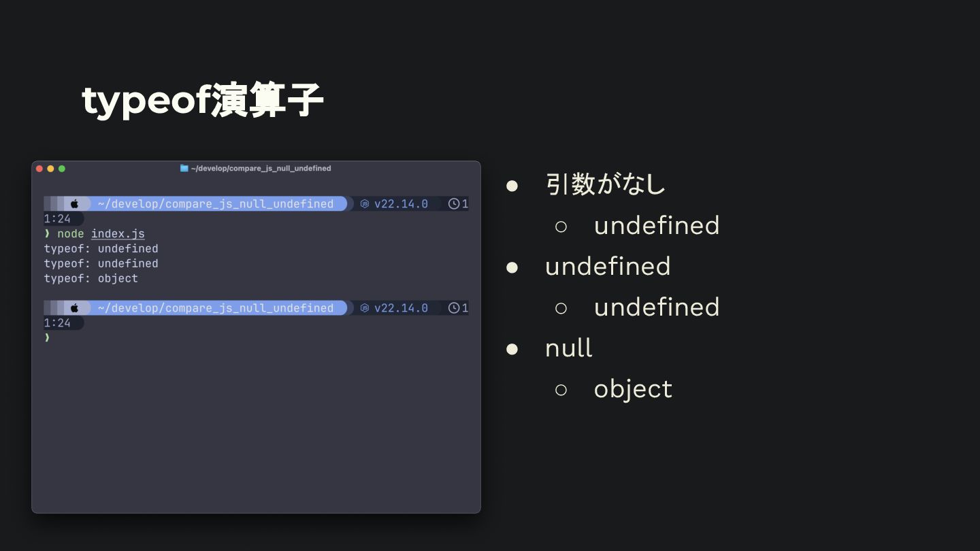
Task: Click the Apple logo in second prompt
Action: (75, 308)
